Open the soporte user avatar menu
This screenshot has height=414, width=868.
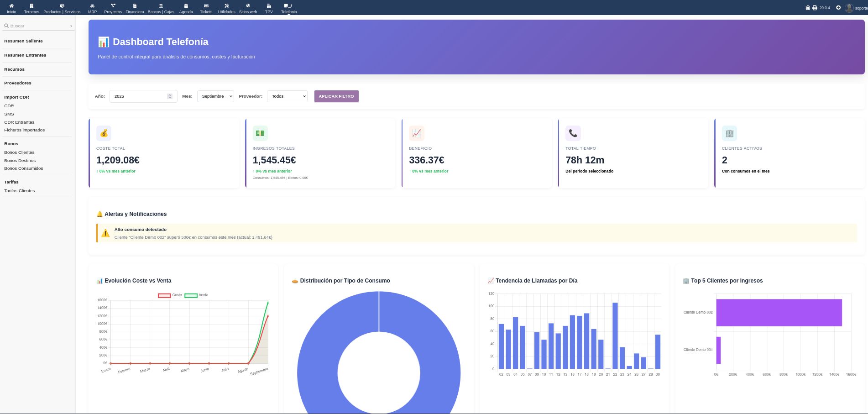tap(849, 8)
